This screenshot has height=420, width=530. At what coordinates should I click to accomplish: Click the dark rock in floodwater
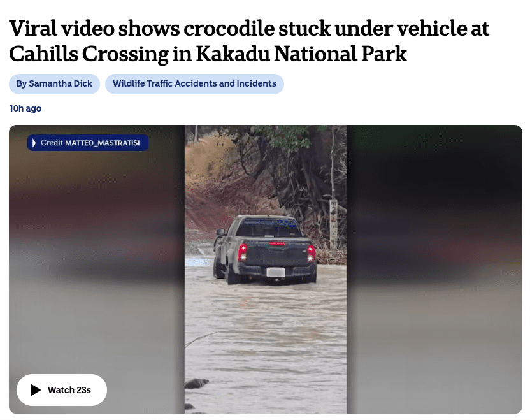point(197,383)
